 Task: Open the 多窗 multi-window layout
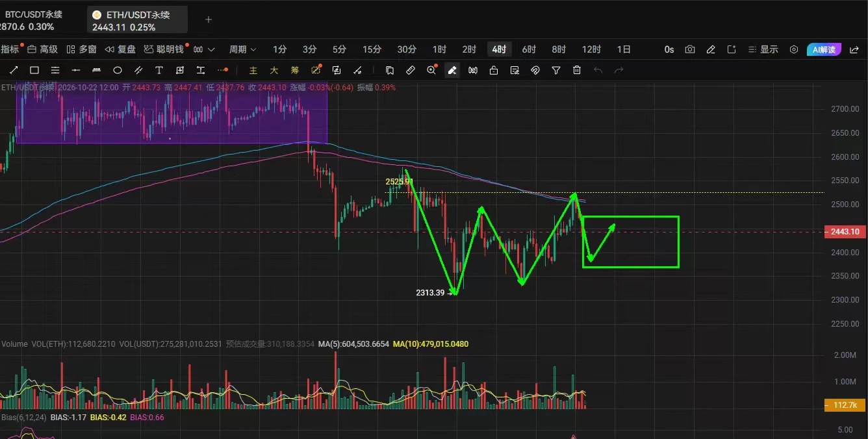click(x=82, y=49)
